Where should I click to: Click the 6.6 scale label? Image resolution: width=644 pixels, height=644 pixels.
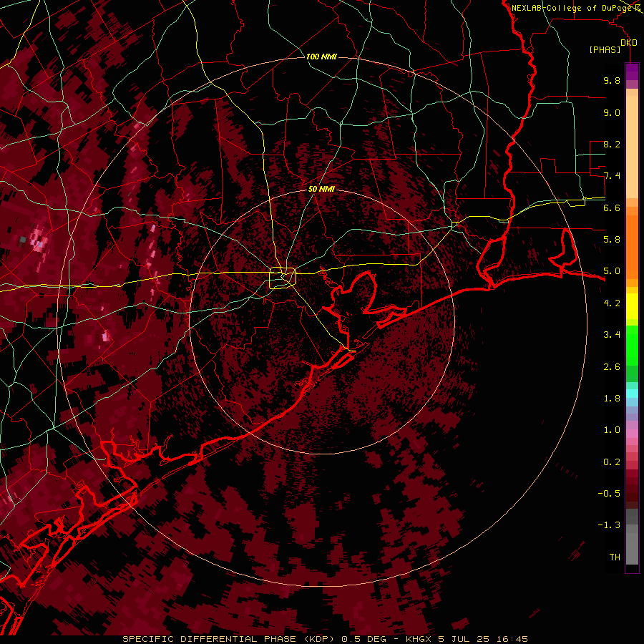[x=612, y=208]
